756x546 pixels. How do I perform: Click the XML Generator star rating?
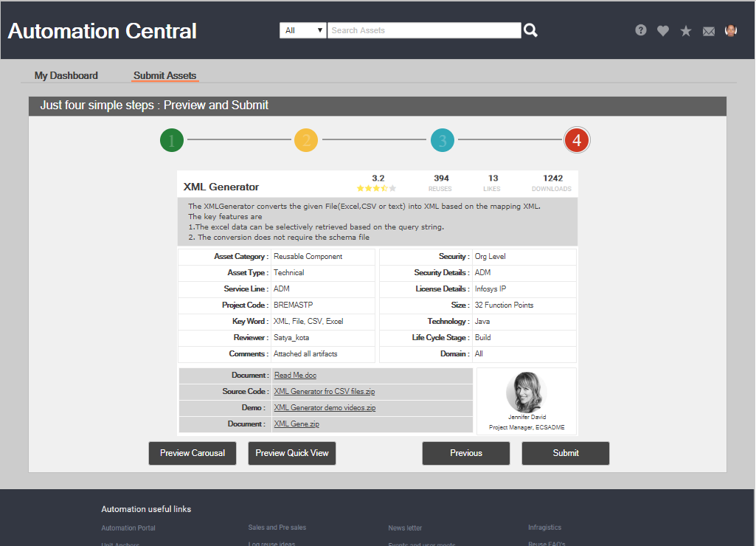click(377, 189)
